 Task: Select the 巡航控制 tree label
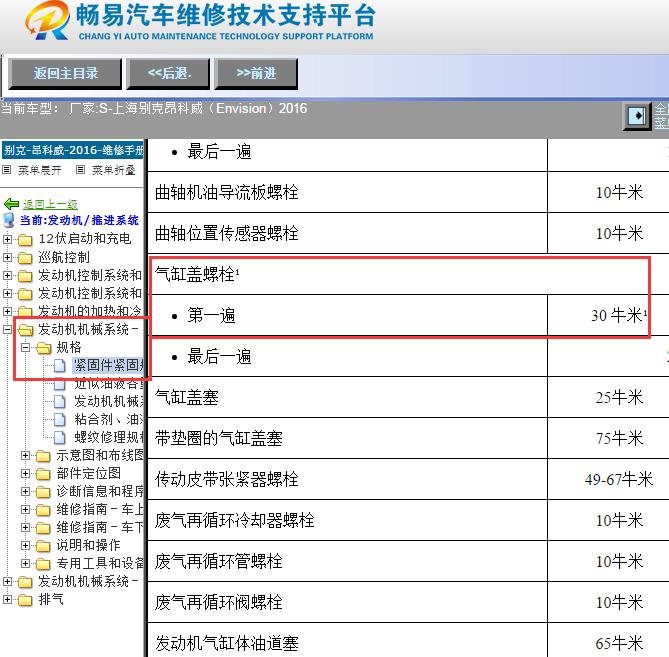point(64,257)
